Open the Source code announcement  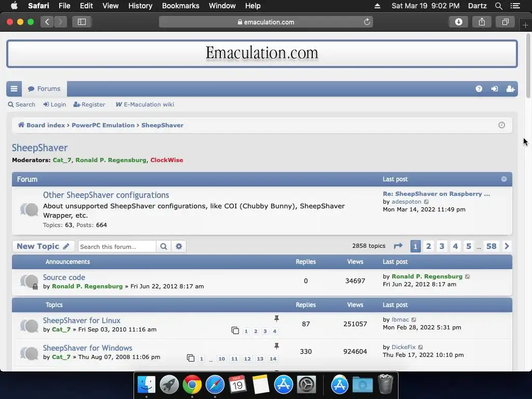coord(64,277)
